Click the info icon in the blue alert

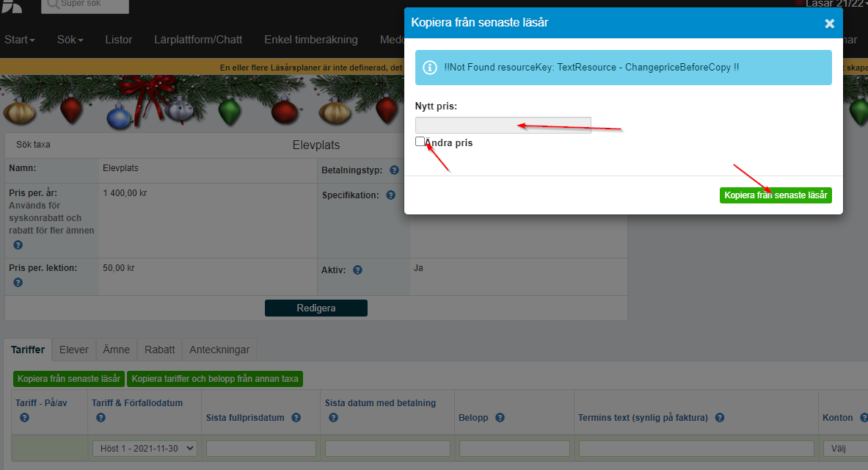coord(430,68)
